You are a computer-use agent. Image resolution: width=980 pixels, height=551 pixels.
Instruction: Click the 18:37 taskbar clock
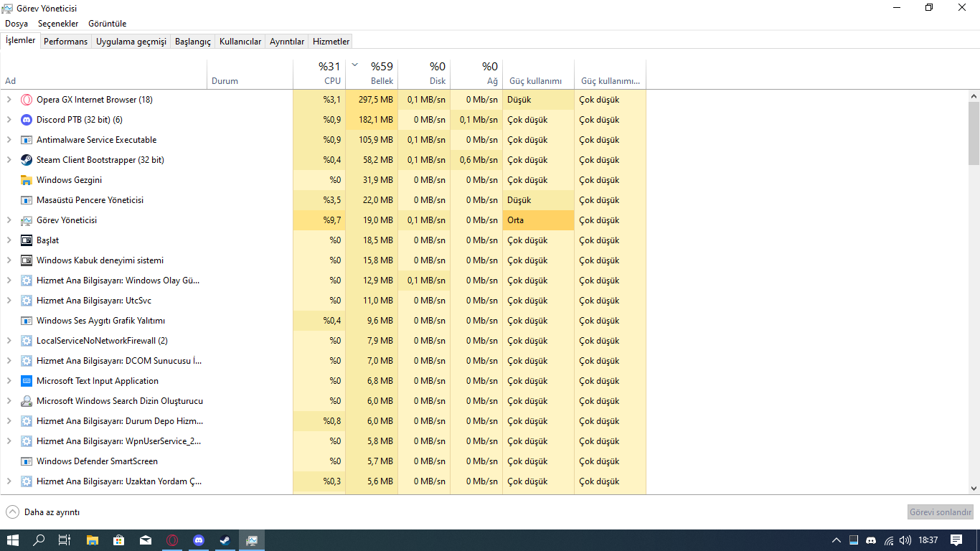tap(928, 540)
